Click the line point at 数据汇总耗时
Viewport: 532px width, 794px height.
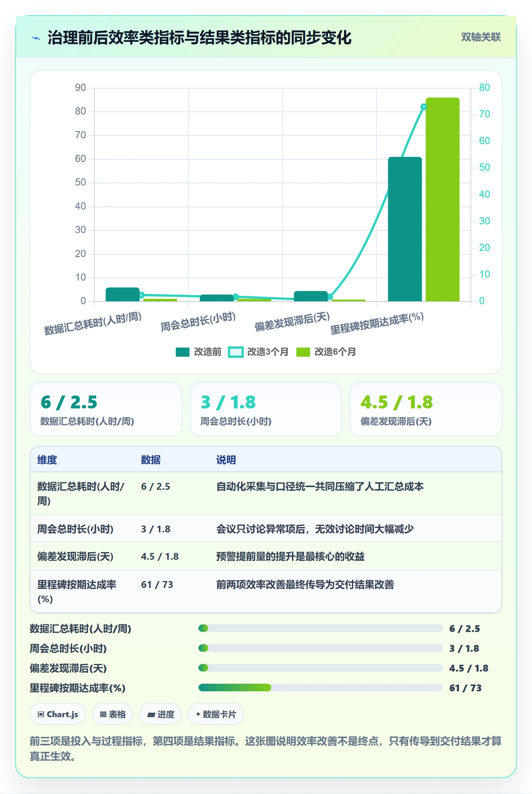[x=141, y=295]
